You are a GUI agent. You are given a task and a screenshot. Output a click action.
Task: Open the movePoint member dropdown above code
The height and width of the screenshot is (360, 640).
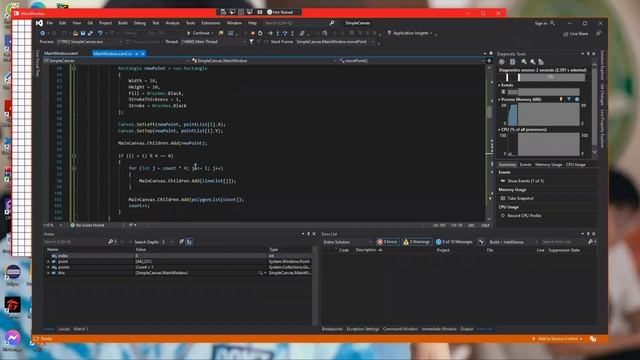click(x=411, y=60)
